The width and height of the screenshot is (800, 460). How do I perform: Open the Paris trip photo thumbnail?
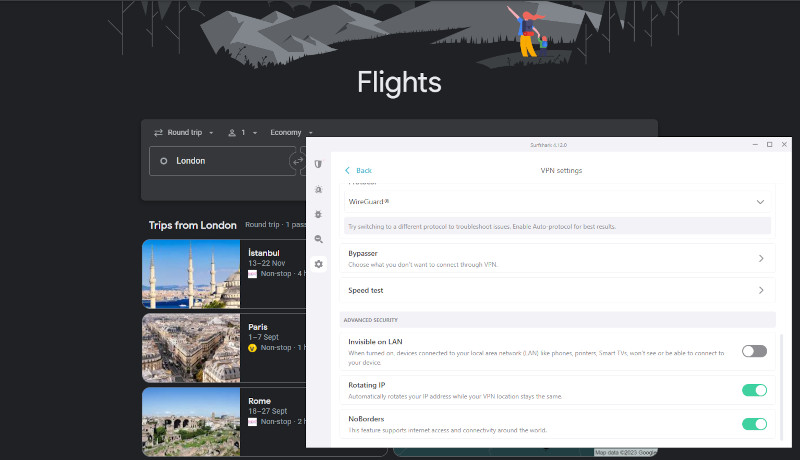[191, 348]
